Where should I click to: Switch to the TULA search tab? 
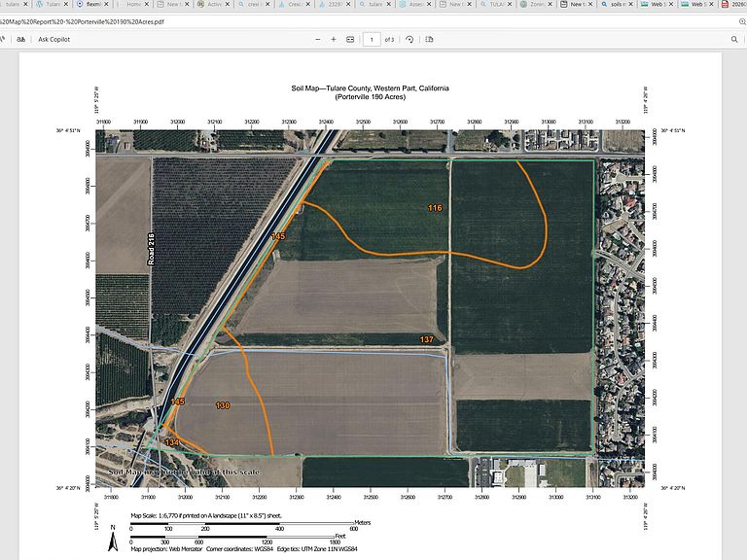point(497,4)
